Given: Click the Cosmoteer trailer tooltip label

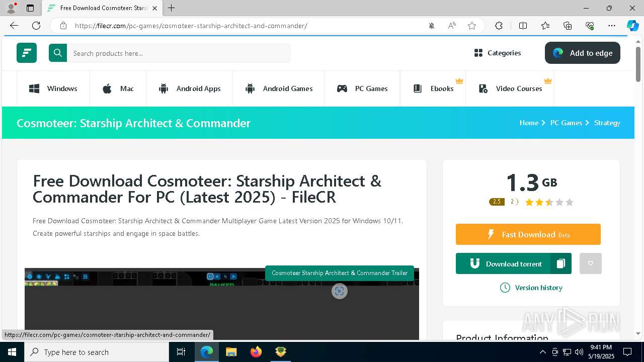Looking at the screenshot, I should (340, 273).
